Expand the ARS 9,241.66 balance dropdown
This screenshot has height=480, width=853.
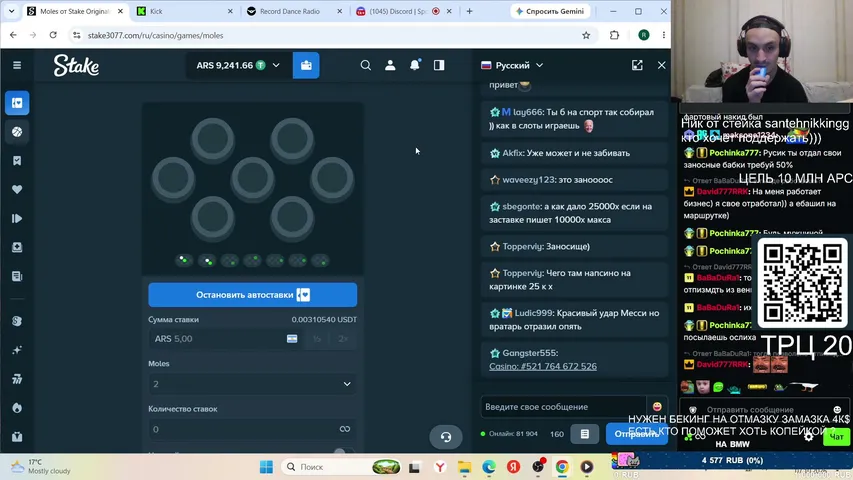(238, 65)
